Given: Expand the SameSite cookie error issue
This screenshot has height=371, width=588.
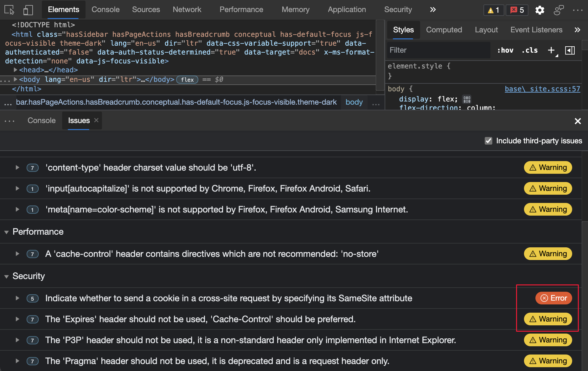Looking at the screenshot, I should click(17, 298).
